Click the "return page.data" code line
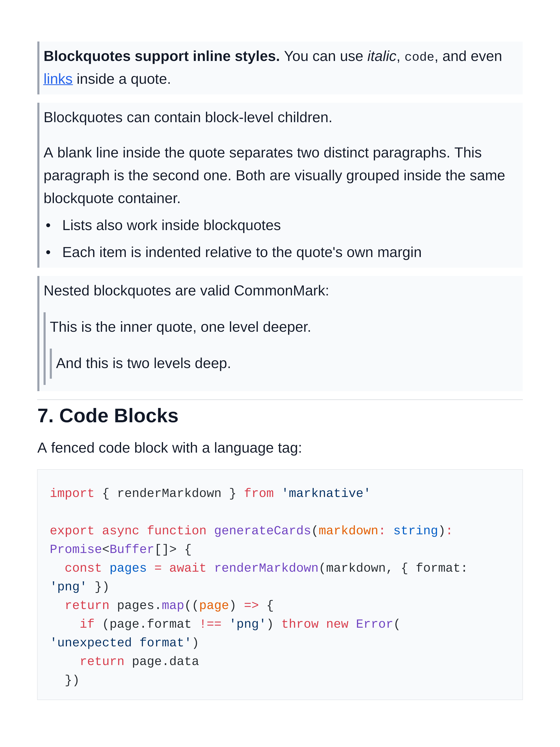Image resolution: width=560 pixels, height=747 pixels. pos(139,662)
